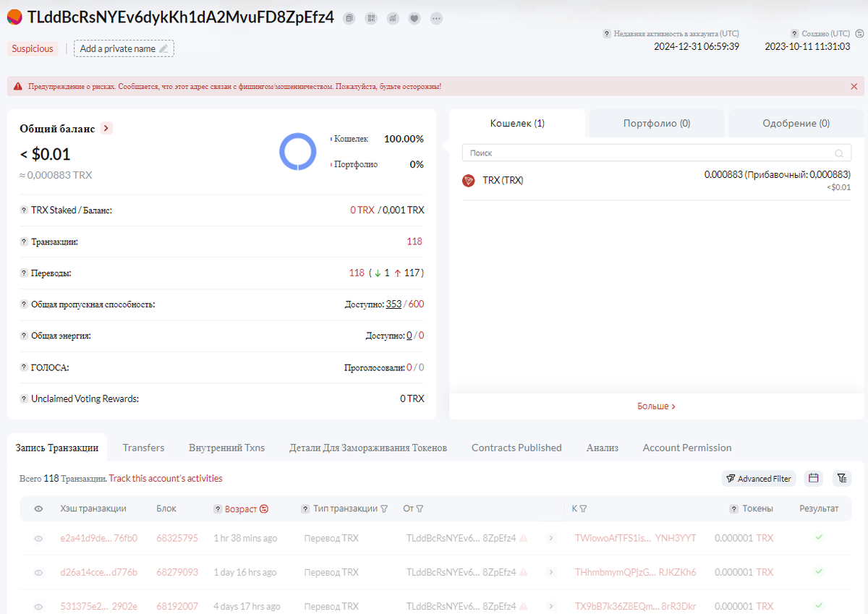Add address to favorites with heart icon
Image resolution: width=868 pixels, height=614 pixels.
click(x=414, y=19)
